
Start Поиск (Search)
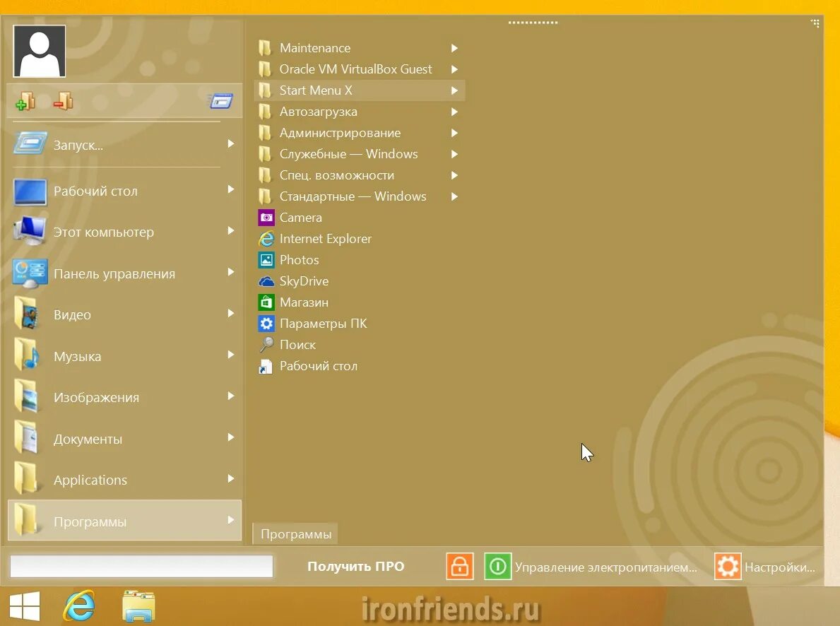click(296, 344)
